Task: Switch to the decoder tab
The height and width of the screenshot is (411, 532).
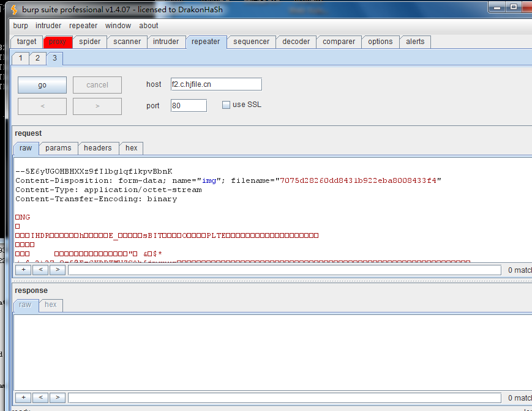Action: click(x=296, y=42)
